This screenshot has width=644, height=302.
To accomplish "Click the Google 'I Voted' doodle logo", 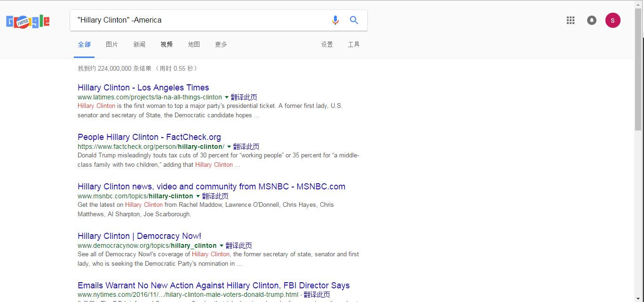I will [28, 21].
